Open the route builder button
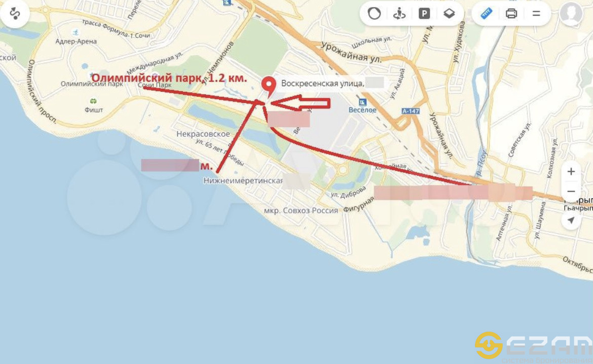The image size is (593, 364). 15,14
